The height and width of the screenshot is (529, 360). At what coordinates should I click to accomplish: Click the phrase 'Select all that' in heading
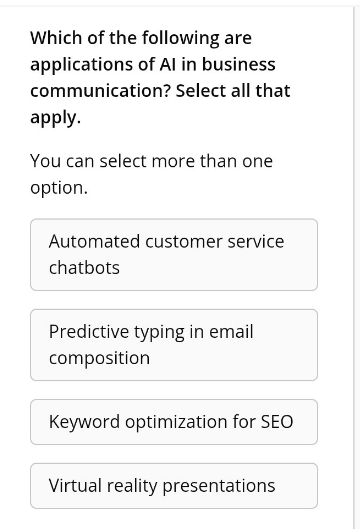[x=233, y=91]
